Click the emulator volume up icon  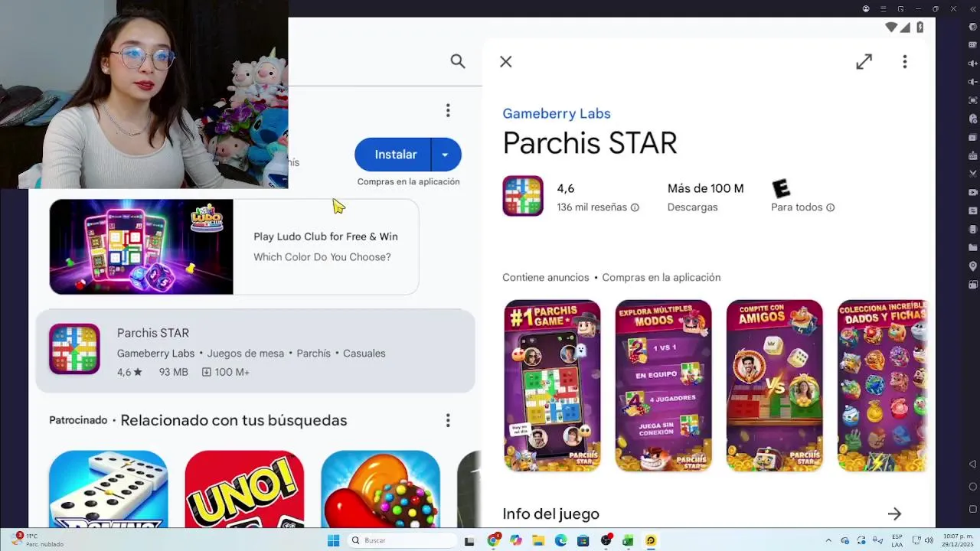click(973, 64)
